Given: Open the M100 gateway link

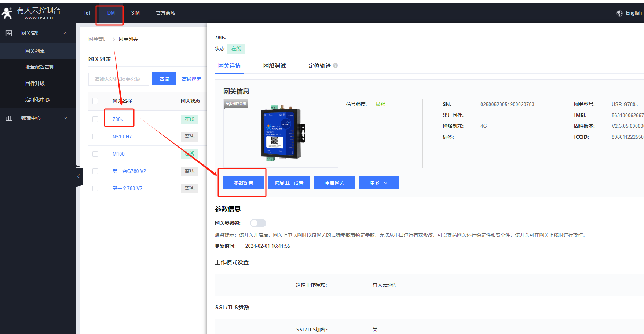Looking at the screenshot, I should (x=118, y=154).
